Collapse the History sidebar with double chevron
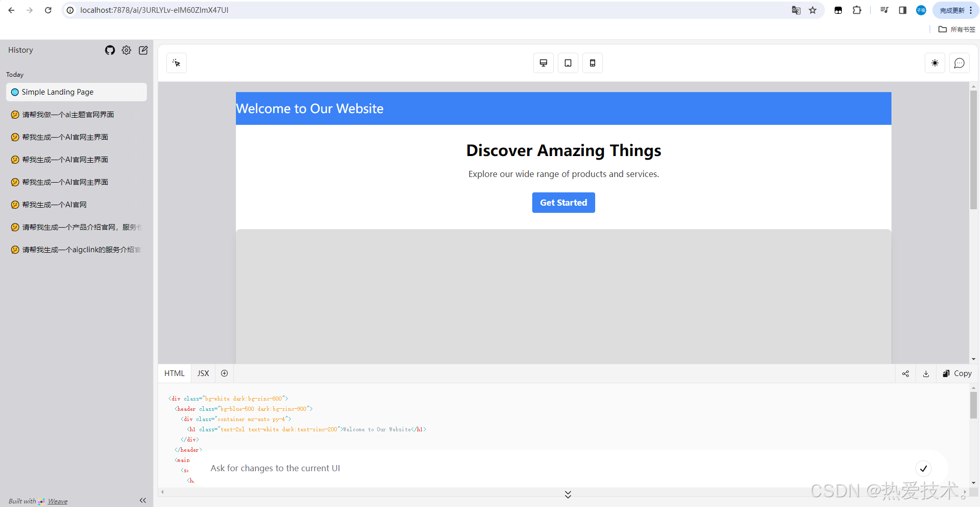This screenshot has width=980, height=507. (143, 500)
